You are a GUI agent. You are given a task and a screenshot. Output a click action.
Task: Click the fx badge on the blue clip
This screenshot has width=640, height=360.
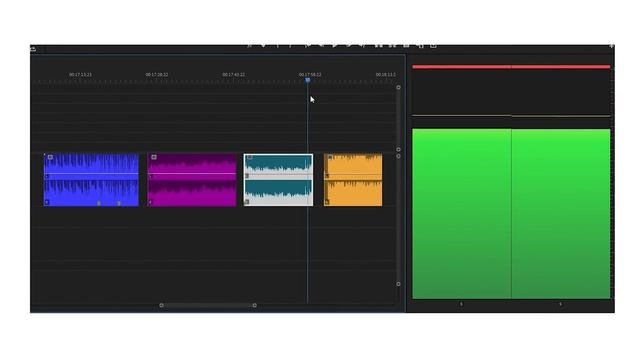tap(50, 157)
